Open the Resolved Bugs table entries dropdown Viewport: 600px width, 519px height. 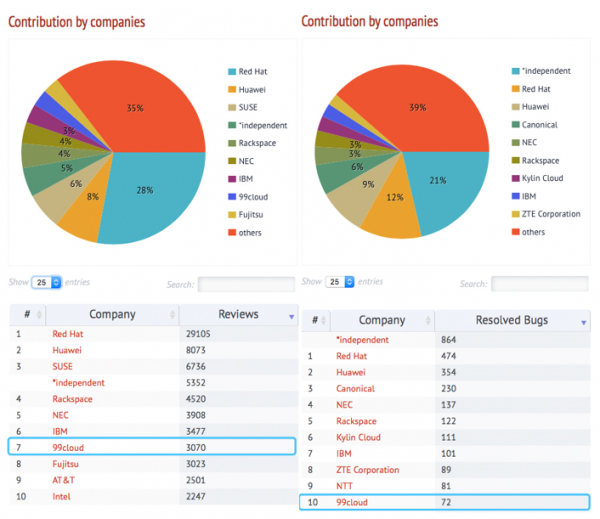(340, 282)
